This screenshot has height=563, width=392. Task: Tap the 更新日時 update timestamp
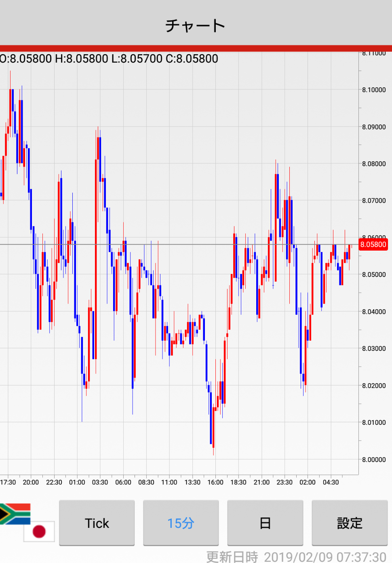point(296,557)
